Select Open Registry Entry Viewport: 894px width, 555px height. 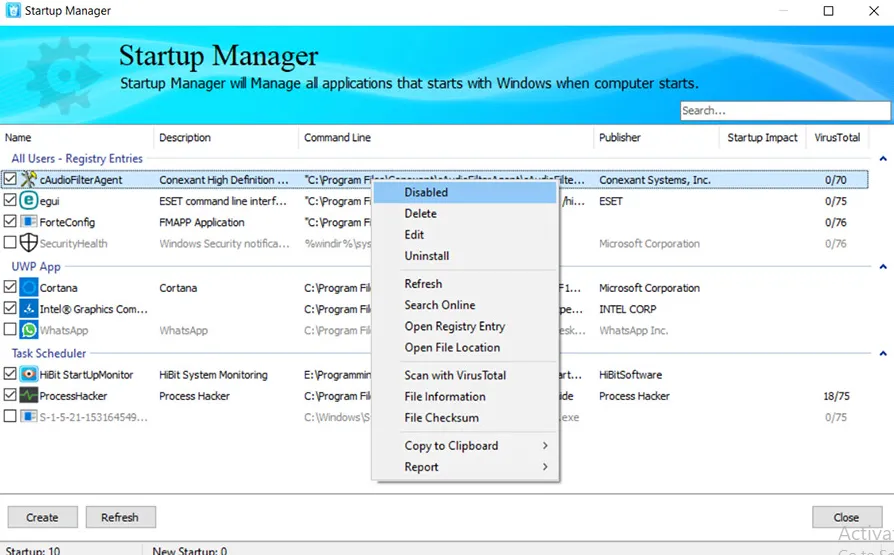(465, 326)
